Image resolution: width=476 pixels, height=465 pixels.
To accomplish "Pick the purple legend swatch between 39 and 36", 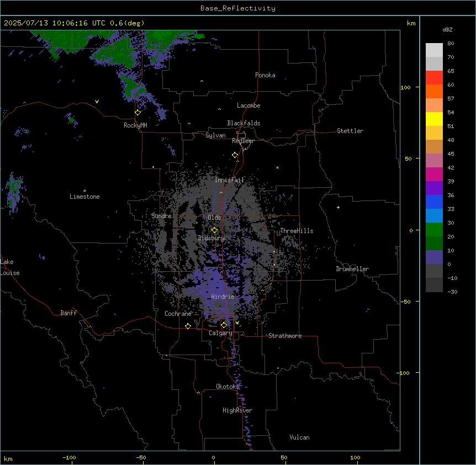I will tap(434, 188).
